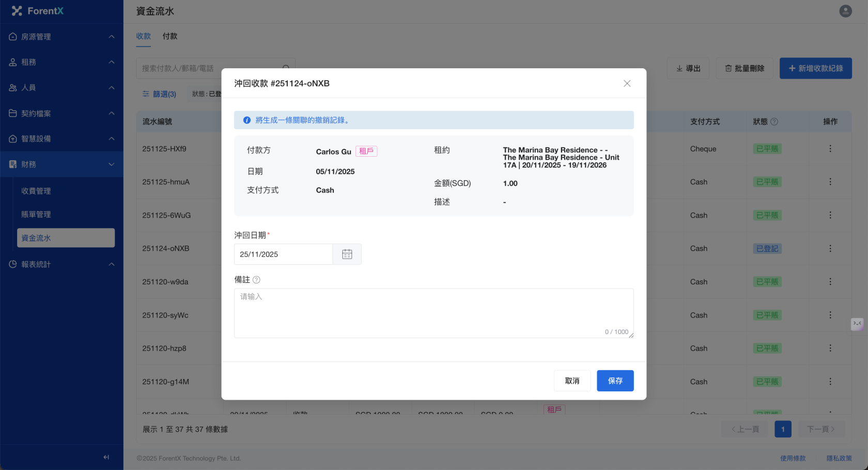The image size is (868, 470).
Task: Expand the 房源管理 sidebar menu
Action: click(x=61, y=37)
